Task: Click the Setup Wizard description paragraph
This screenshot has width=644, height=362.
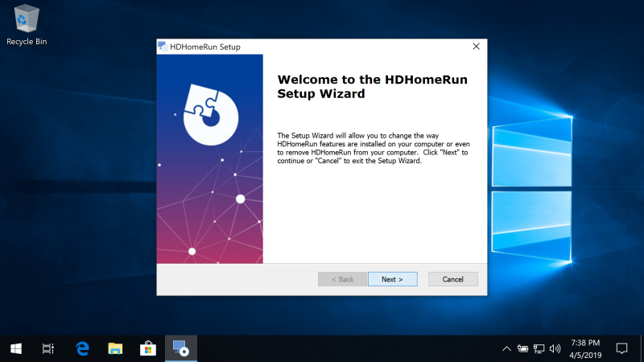Action: click(374, 148)
